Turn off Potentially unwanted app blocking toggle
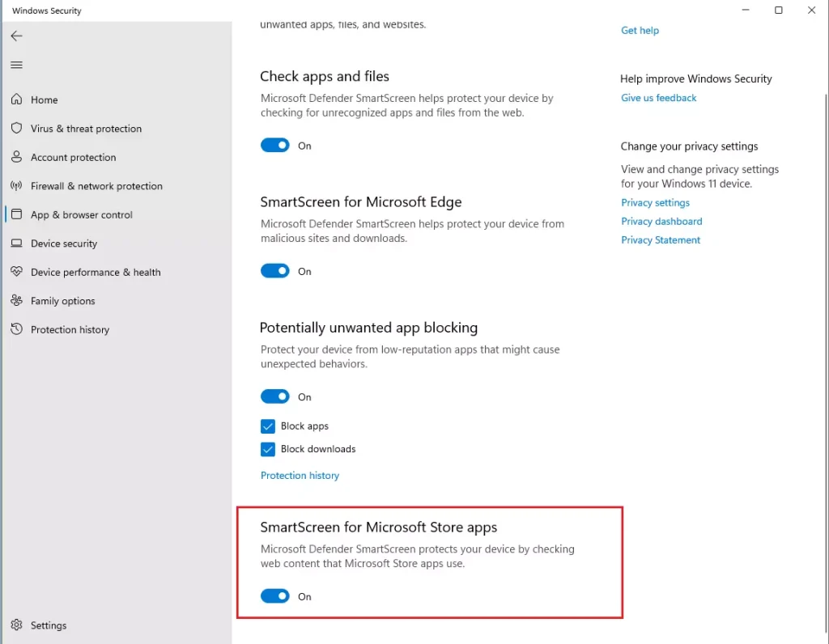Viewport: 829px width, 644px height. coord(275,396)
